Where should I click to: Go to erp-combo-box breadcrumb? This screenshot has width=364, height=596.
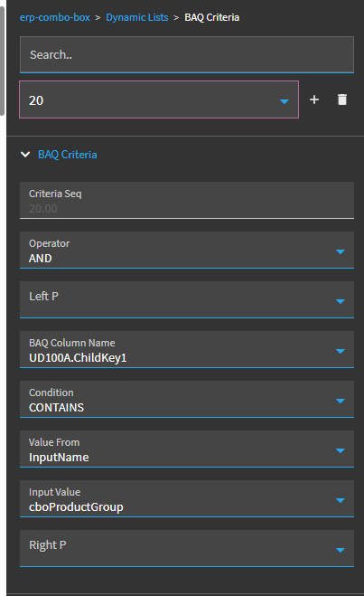click(x=55, y=17)
